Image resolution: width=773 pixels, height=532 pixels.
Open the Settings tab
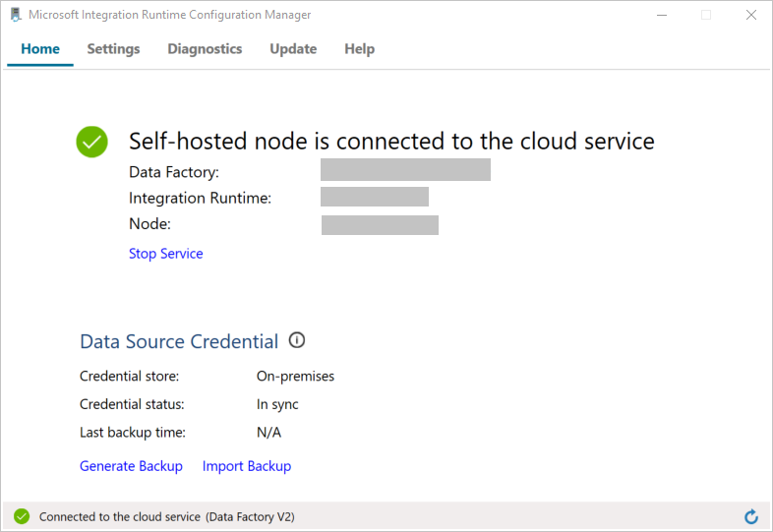(113, 49)
